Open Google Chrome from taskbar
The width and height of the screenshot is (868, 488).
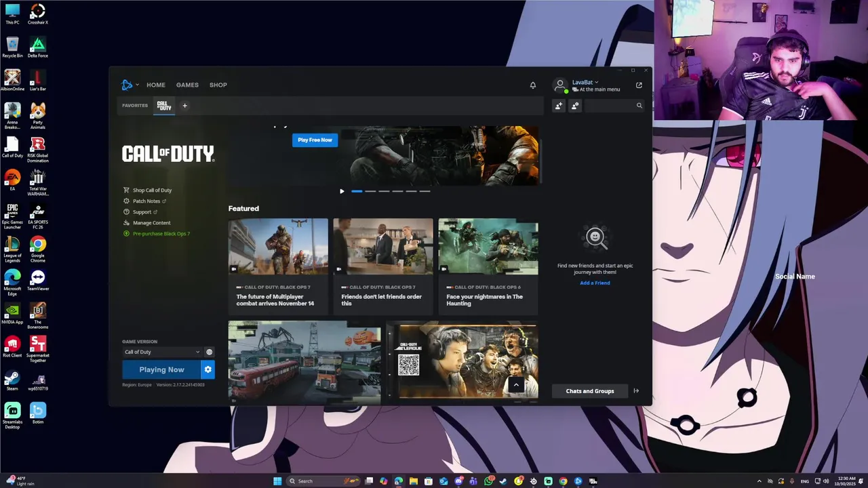point(563,481)
